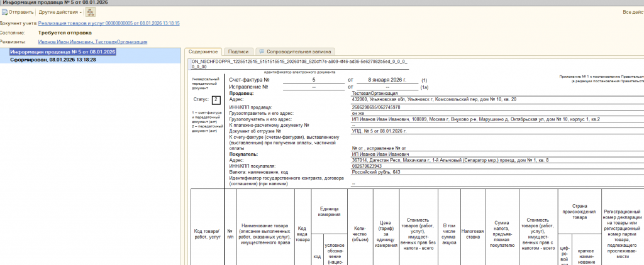644x265 pixels.
Task: Click the speech bubble icon on Сопроводительная записка
Action: [261, 51]
